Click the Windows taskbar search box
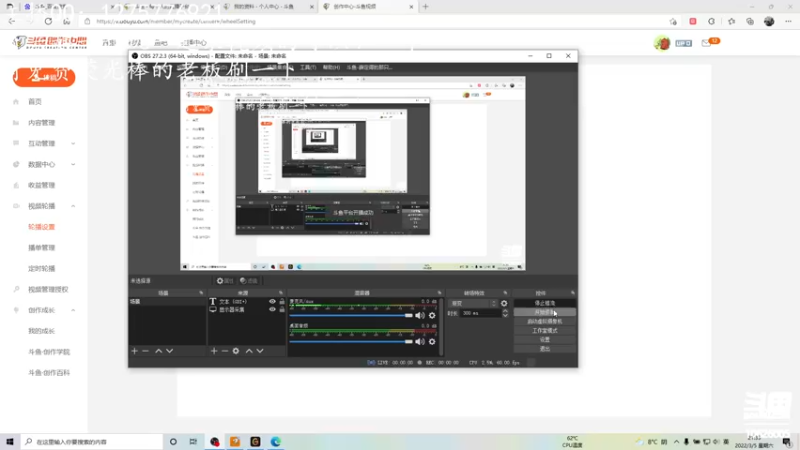This screenshot has height=450, width=800. (92, 442)
